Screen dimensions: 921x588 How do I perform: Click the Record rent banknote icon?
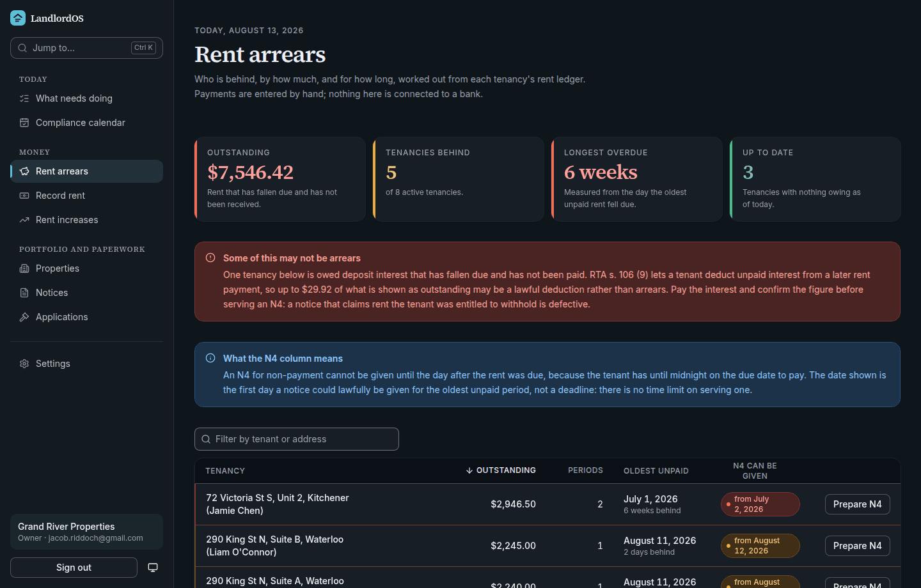[x=24, y=196]
